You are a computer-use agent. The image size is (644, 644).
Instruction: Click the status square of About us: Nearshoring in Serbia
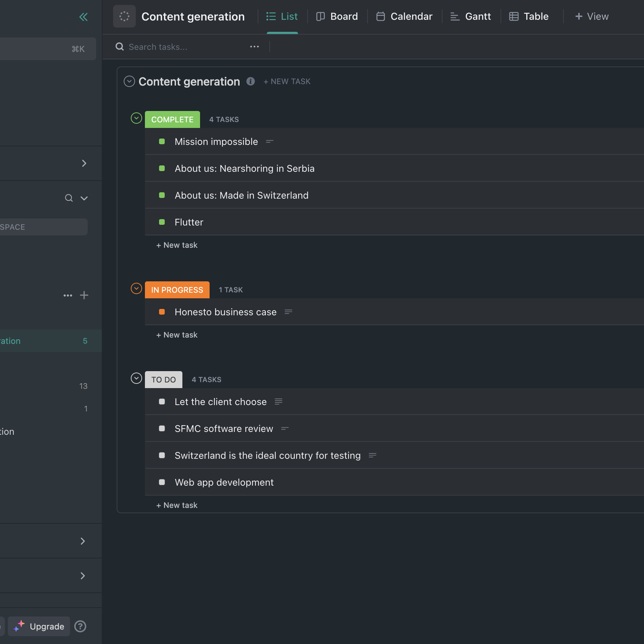[162, 168]
